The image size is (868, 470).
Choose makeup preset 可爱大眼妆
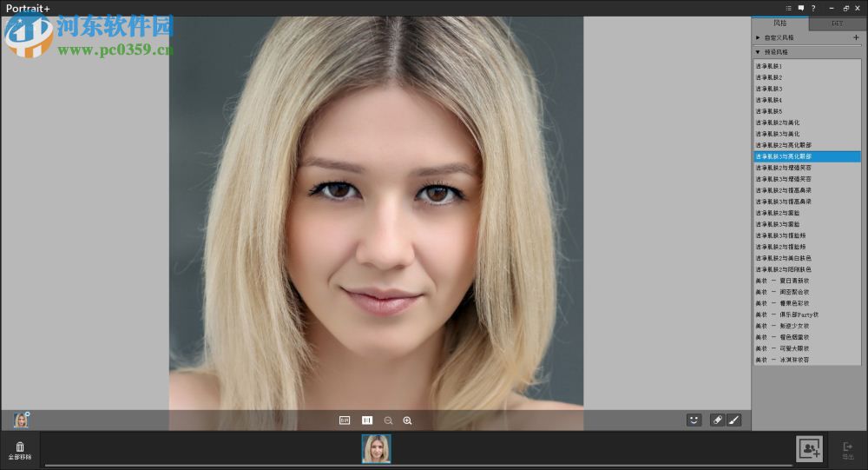807,348
